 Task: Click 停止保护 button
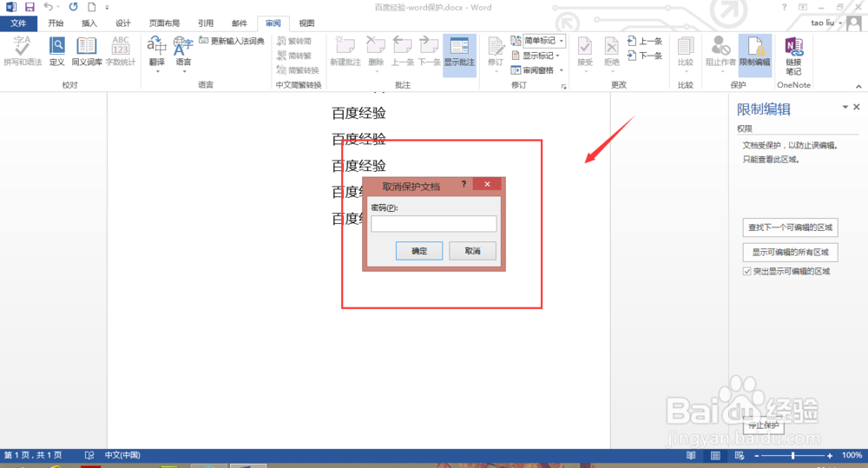[x=763, y=425]
